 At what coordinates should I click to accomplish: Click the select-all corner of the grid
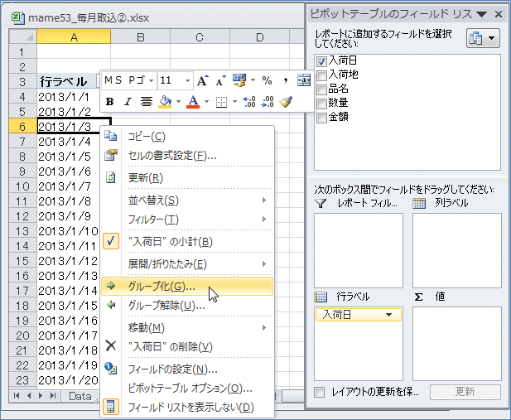23,36
